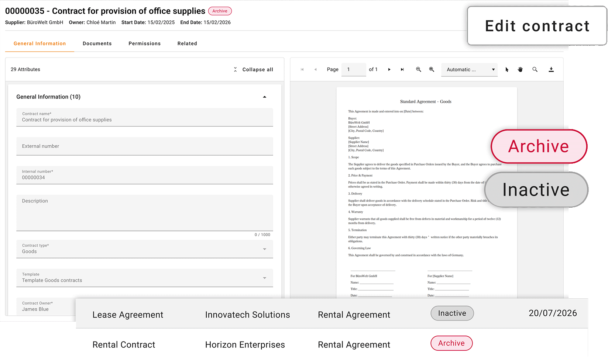The image size is (608, 364).
Task: Click Collapse all attributes
Action: (254, 69)
